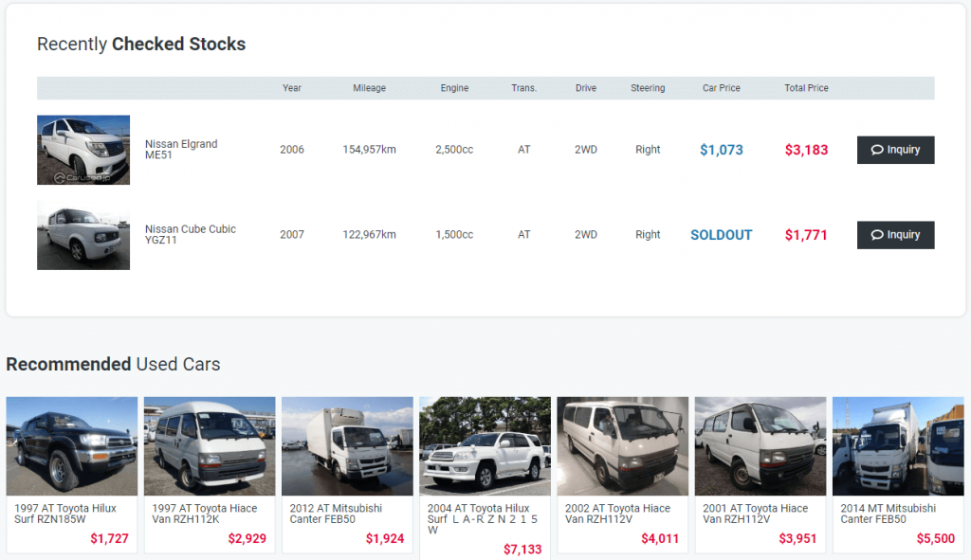View the 1997 Toyota Hiace Van RZH112K image
Screen dimensions: 971x560
click(210, 445)
